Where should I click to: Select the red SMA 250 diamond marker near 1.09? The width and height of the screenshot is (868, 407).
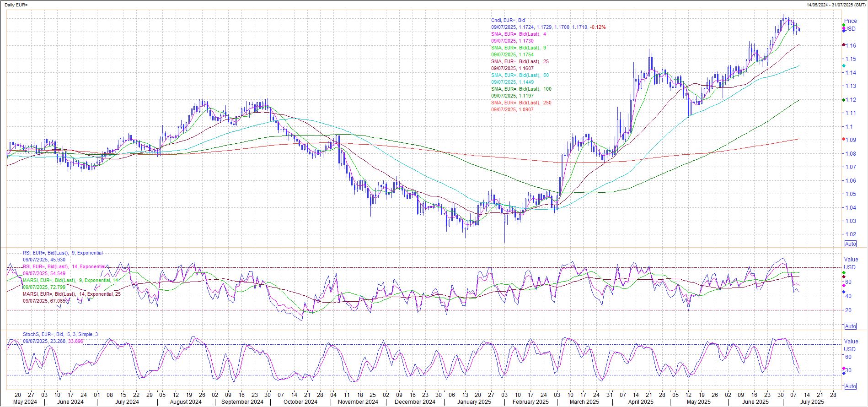tap(844, 139)
